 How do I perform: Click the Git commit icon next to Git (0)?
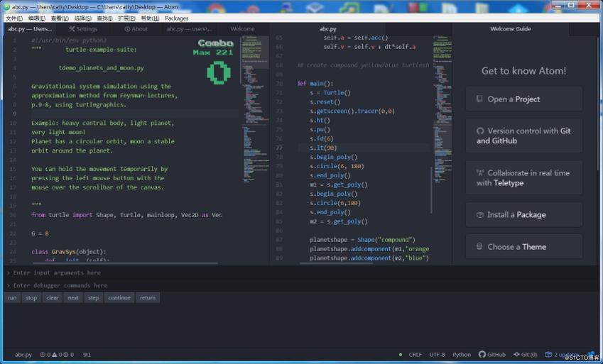click(516, 354)
